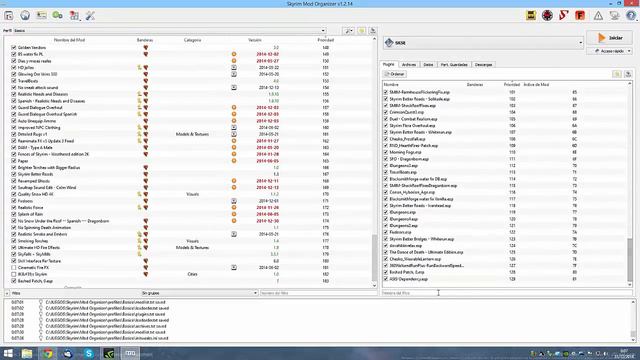Expand the Filtro panel arrow at bottom-left
This screenshot has height=360, width=640.
click(x=7, y=293)
